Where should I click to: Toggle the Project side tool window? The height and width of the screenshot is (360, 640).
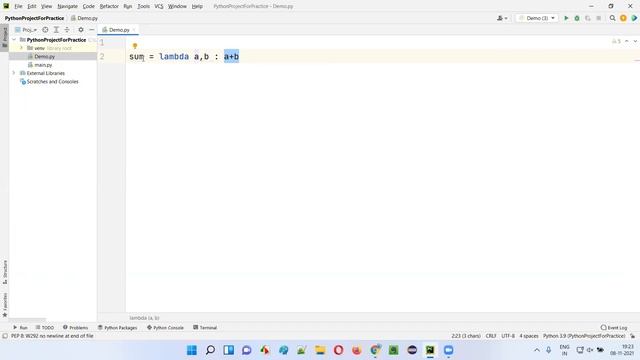4,38
